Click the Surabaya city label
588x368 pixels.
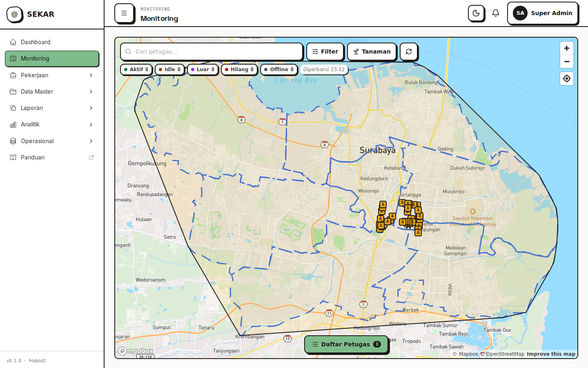click(377, 150)
